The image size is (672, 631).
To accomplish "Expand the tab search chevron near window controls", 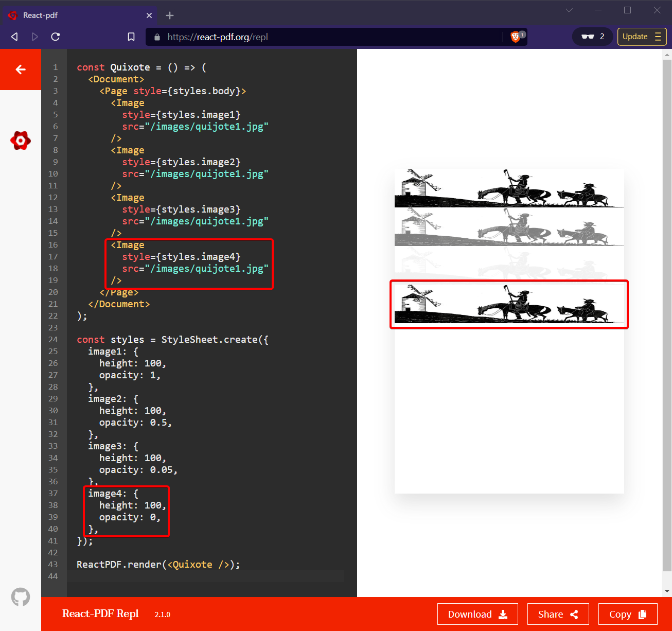I will click(569, 10).
